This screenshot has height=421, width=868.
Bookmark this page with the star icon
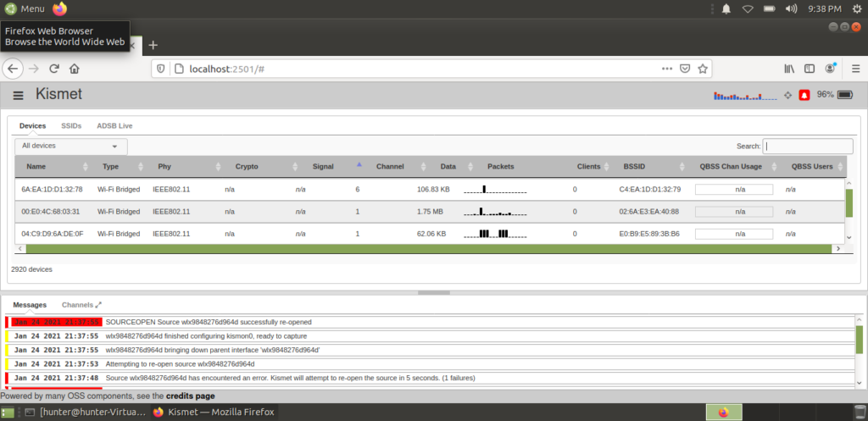pos(703,69)
